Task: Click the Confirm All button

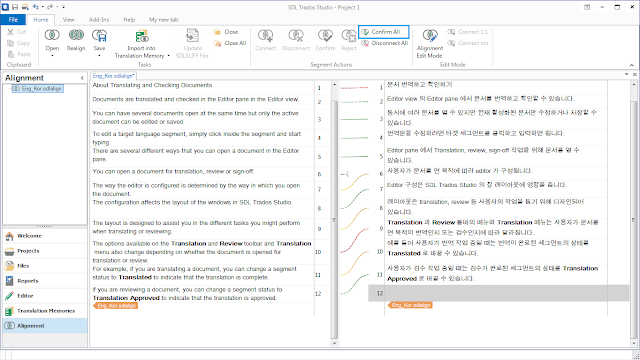Action: tap(383, 32)
